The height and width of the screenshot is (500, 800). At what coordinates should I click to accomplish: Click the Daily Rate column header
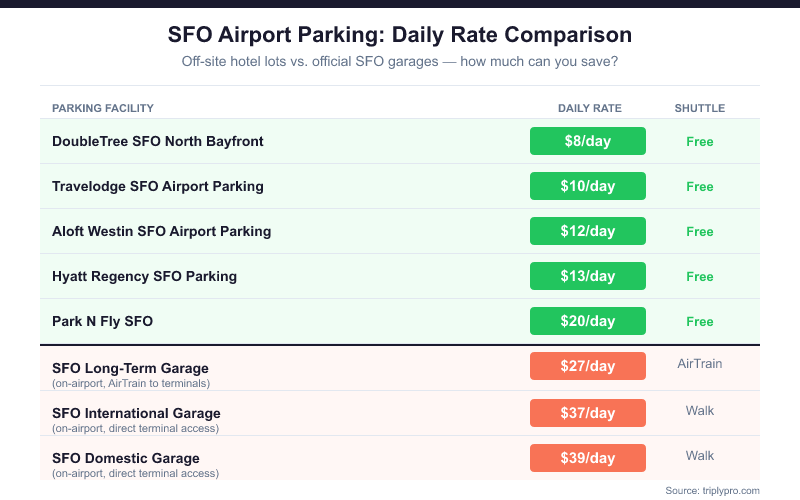[589, 108]
